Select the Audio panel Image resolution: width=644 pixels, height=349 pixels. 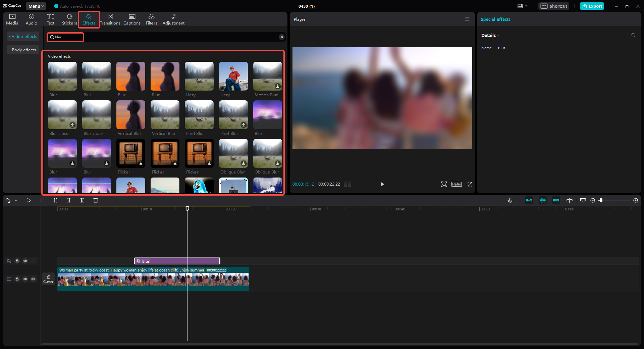click(31, 19)
